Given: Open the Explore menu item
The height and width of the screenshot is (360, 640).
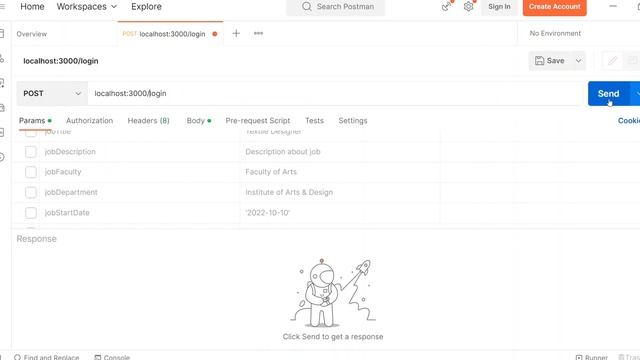Looking at the screenshot, I should point(146,7).
